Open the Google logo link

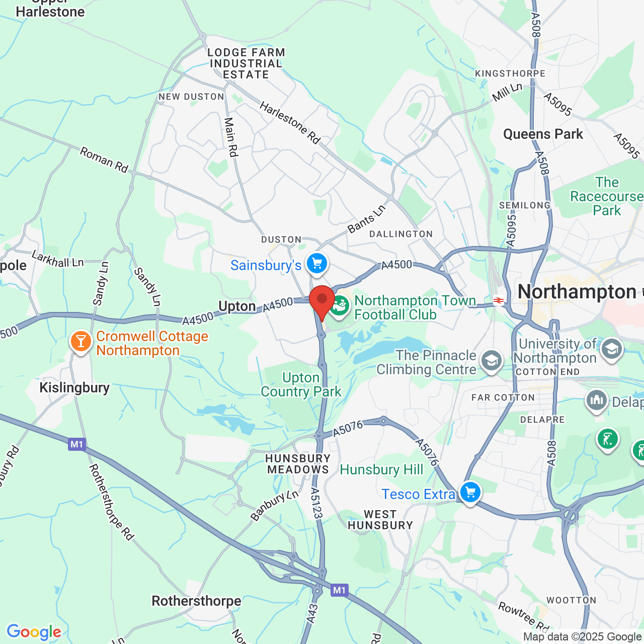tap(34, 632)
